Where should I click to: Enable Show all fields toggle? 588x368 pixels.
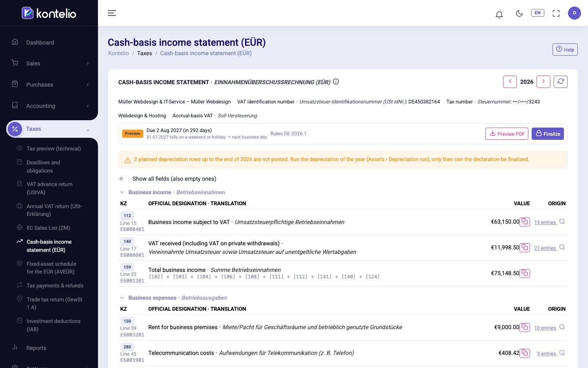(124, 179)
